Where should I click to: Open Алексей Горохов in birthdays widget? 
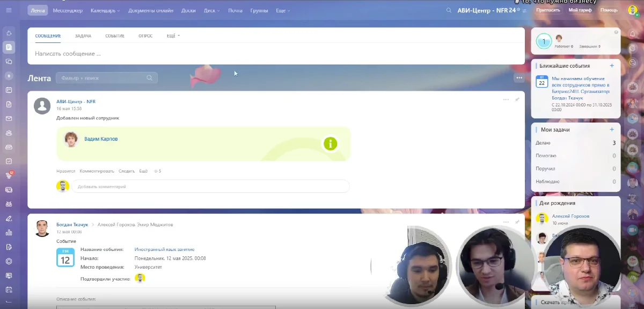(570, 216)
